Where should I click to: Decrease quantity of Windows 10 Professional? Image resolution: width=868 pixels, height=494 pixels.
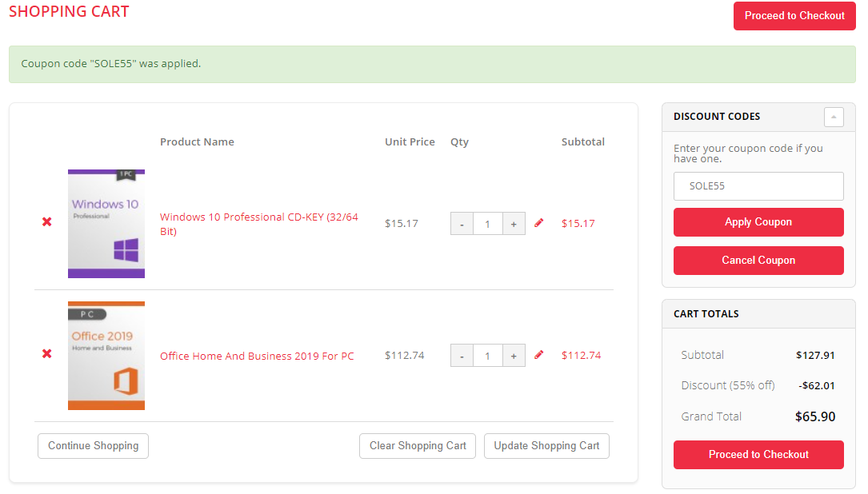[x=462, y=224]
